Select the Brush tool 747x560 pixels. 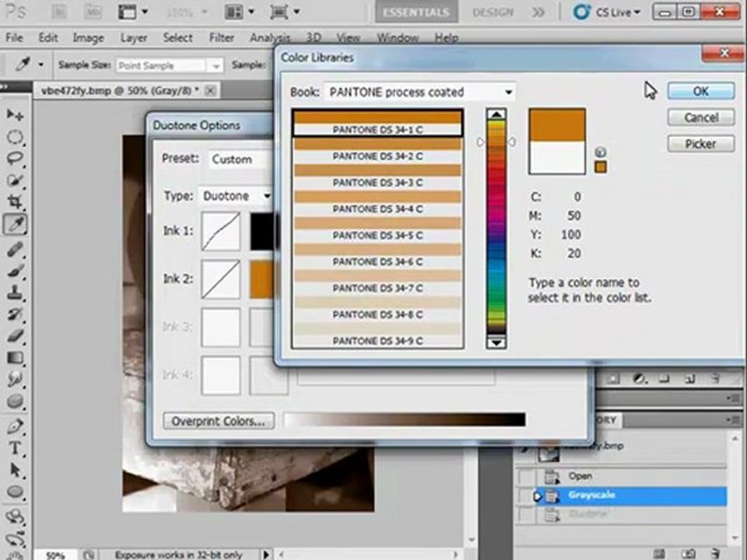15,271
